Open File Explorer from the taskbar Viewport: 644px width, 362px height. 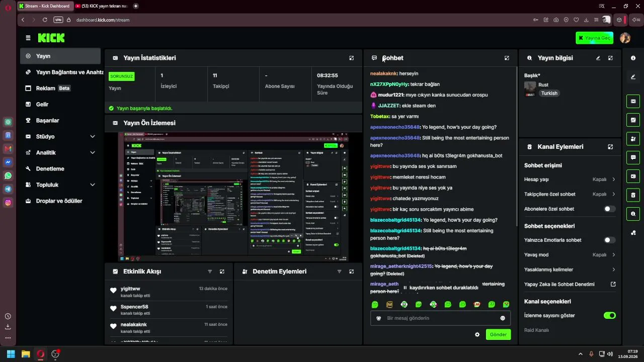point(26,354)
